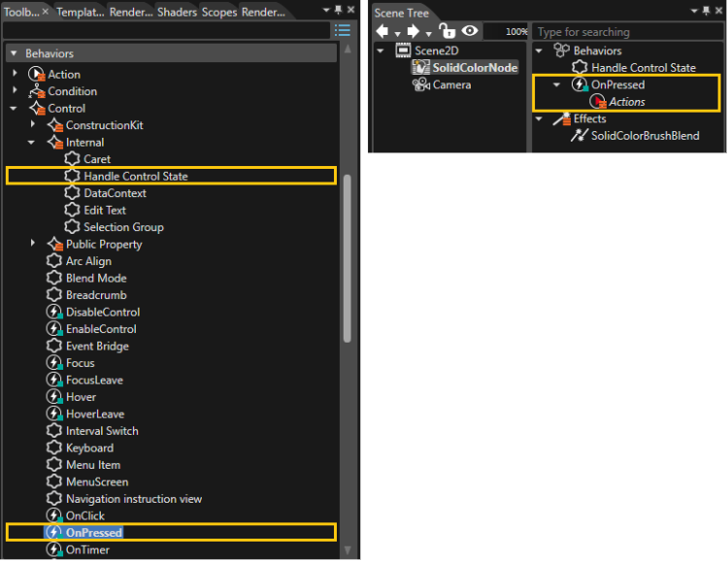Collapse the Internal group in Toolbox
The height and width of the screenshot is (561, 728).
31,142
